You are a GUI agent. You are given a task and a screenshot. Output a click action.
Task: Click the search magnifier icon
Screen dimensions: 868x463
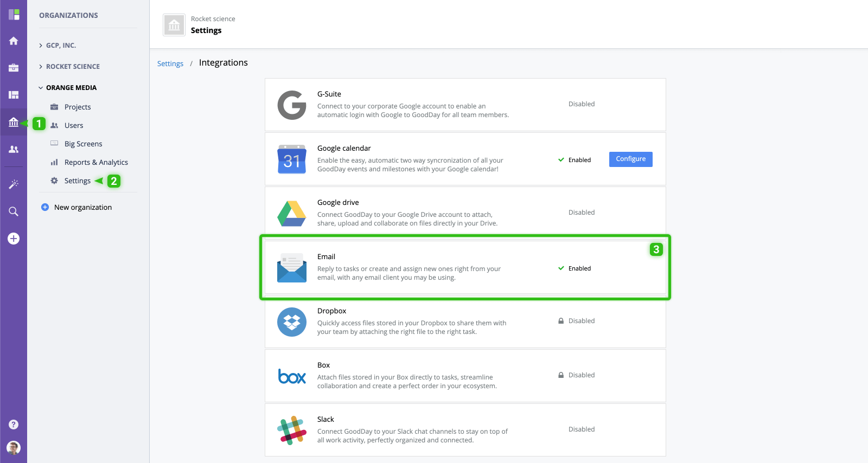pos(14,211)
